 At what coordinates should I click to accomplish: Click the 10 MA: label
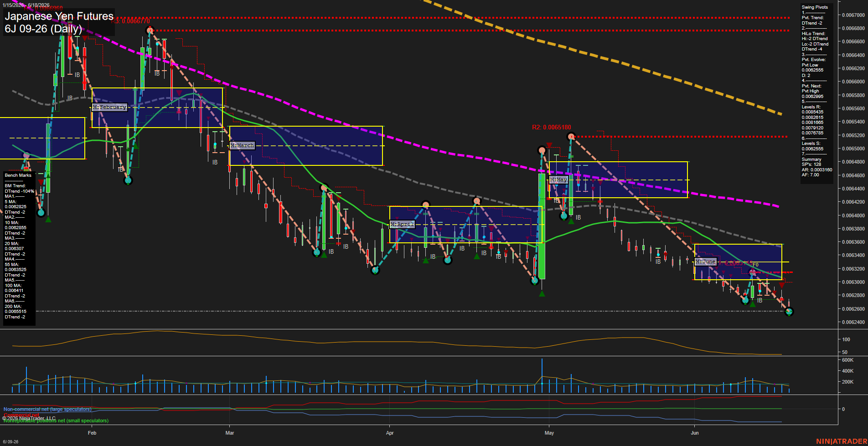[12, 223]
